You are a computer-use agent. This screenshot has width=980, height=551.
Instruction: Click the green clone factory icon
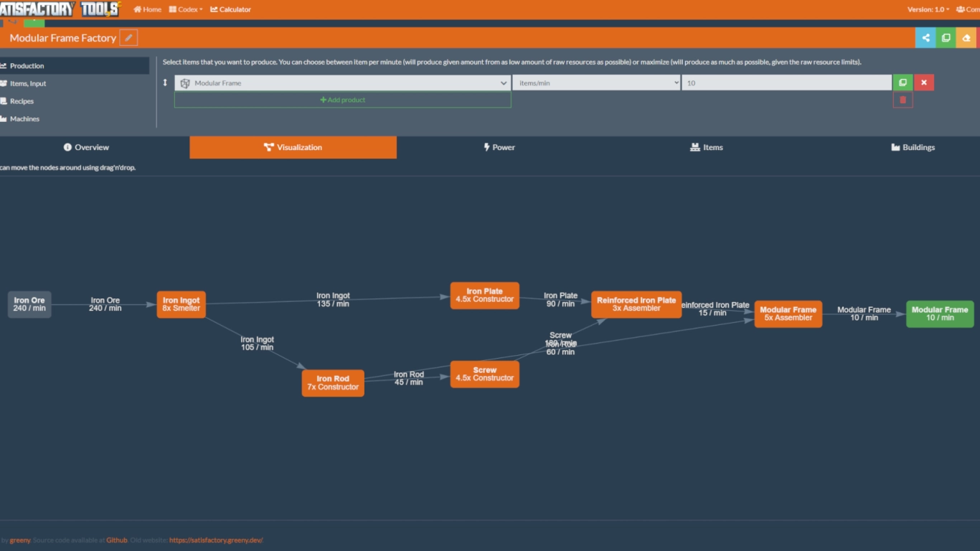pyautogui.click(x=946, y=37)
